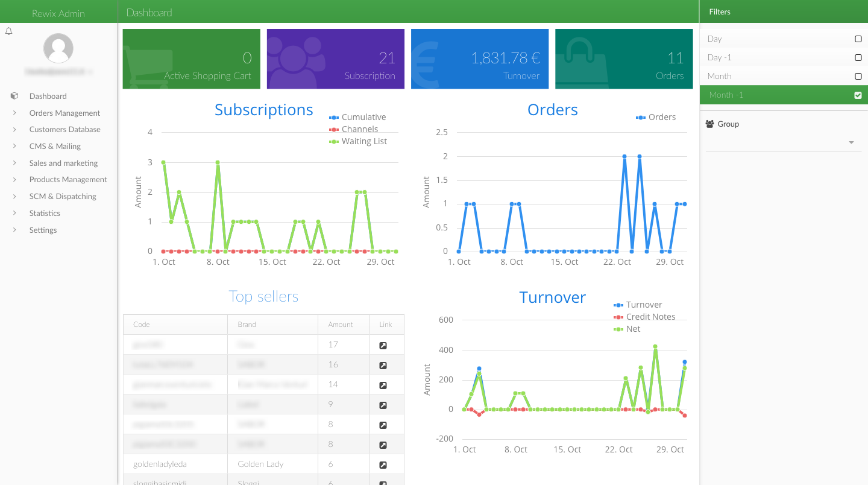868x485 pixels.
Task: Expand Statistics chevron
Action: pos(14,213)
